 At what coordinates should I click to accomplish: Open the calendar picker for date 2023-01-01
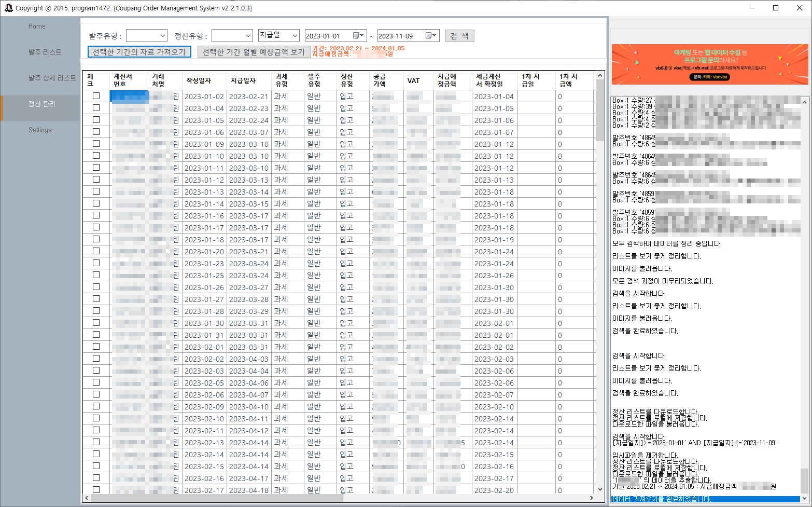pyautogui.click(x=358, y=35)
